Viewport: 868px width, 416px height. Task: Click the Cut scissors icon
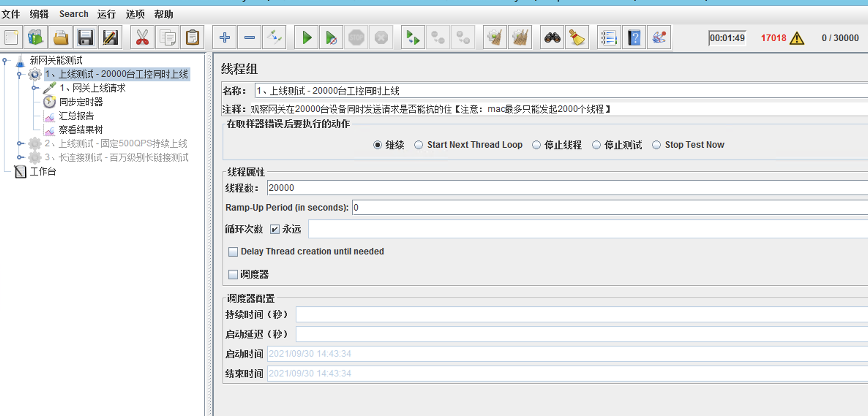tap(142, 38)
